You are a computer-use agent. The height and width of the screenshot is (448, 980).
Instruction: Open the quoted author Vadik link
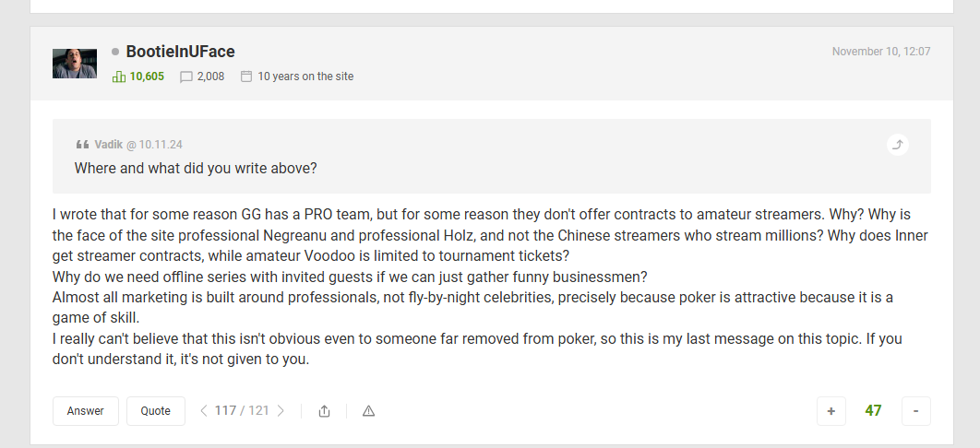[x=108, y=145]
